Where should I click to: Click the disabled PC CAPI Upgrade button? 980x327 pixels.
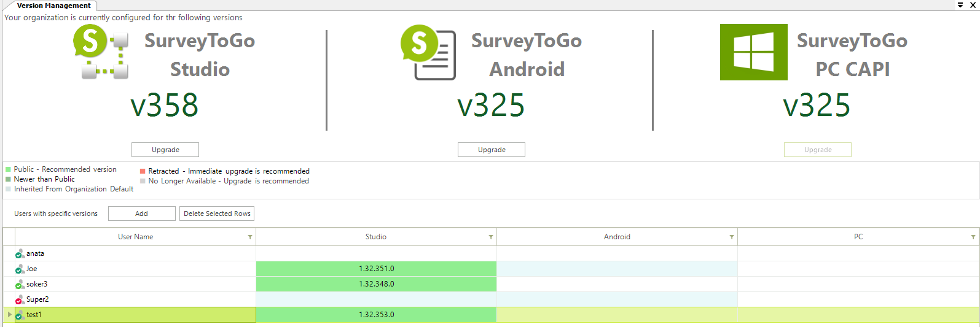[x=818, y=150]
